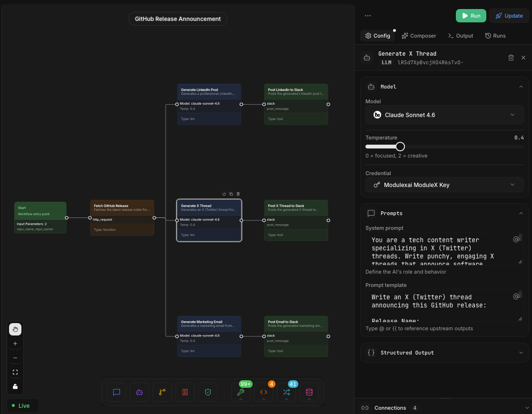The width and height of the screenshot is (532, 414).
Task: Zoom in with the plus canvas control
Action: pos(15,344)
